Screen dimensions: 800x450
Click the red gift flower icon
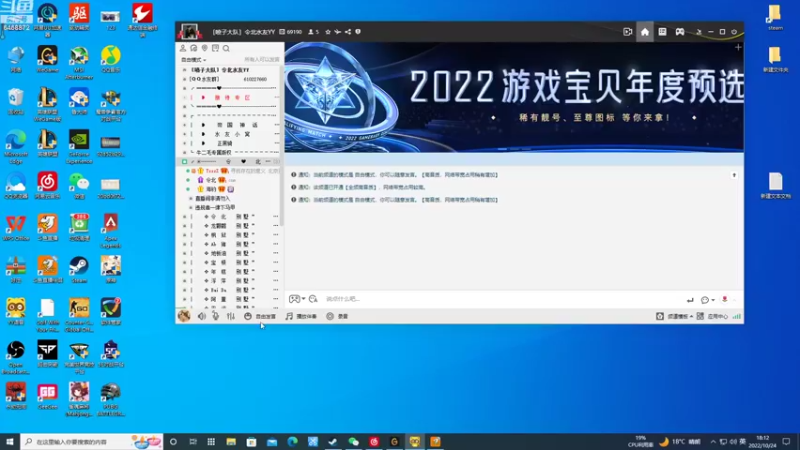point(724,299)
